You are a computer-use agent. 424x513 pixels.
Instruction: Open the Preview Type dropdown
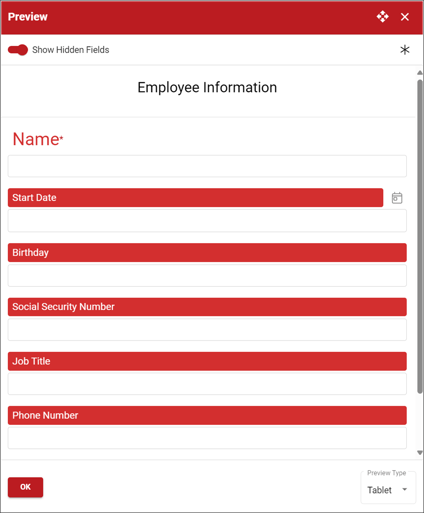(x=388, y=487)
